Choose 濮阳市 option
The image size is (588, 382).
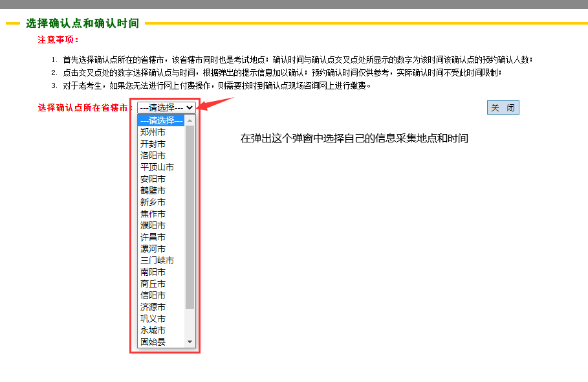(153, 225)
